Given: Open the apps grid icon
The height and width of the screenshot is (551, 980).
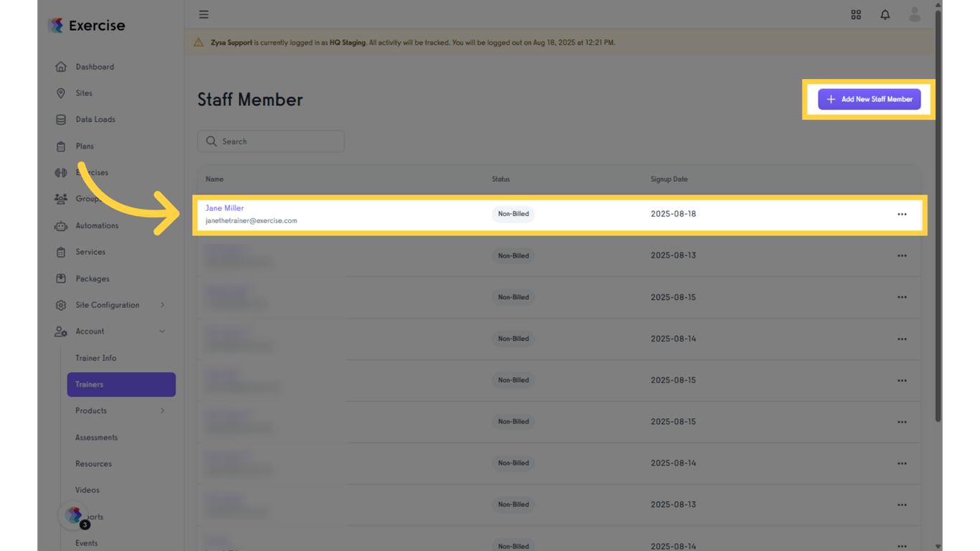Looking at the screenshot, I should coord(856,14).
